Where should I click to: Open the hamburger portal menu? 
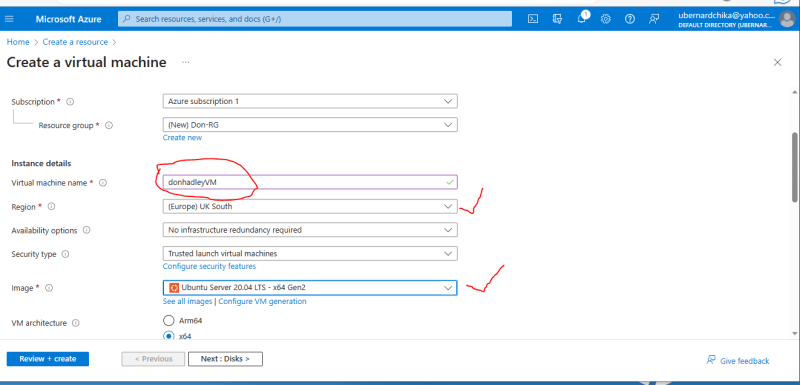[x=9, y=19]
